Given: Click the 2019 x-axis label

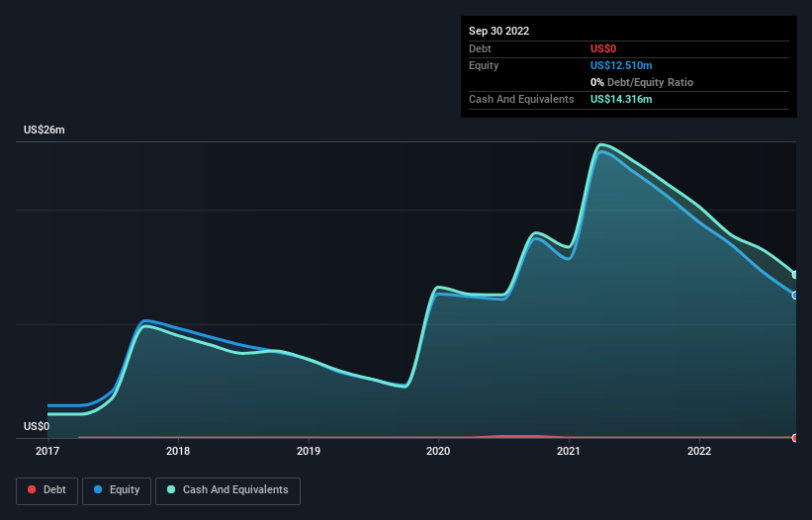Looking at the screenshot, I should tap(309, 451).
